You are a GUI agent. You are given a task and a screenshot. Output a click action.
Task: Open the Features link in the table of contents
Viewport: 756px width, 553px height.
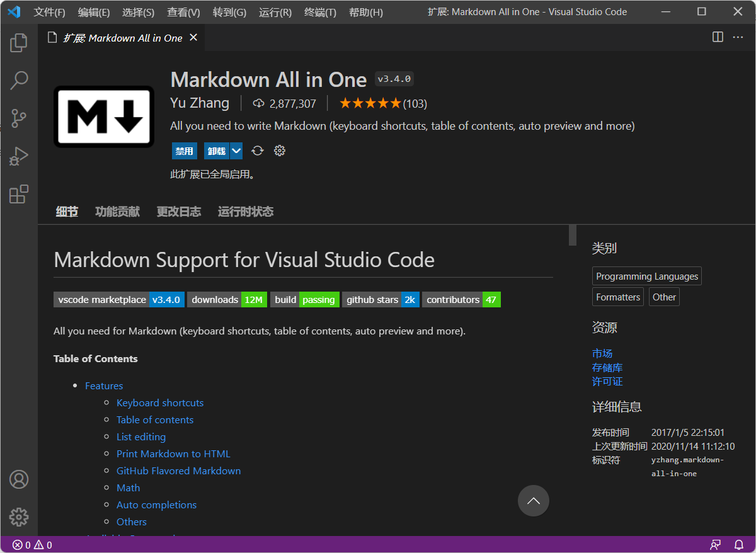click(103, 385)
